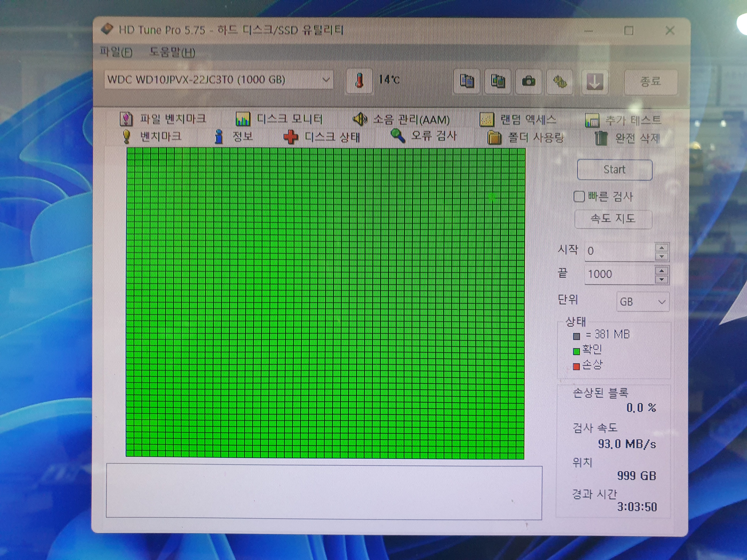Screen dimensions: 747x560
Task: Increase the 끝 value with up arrow
Action: (662, 271)
